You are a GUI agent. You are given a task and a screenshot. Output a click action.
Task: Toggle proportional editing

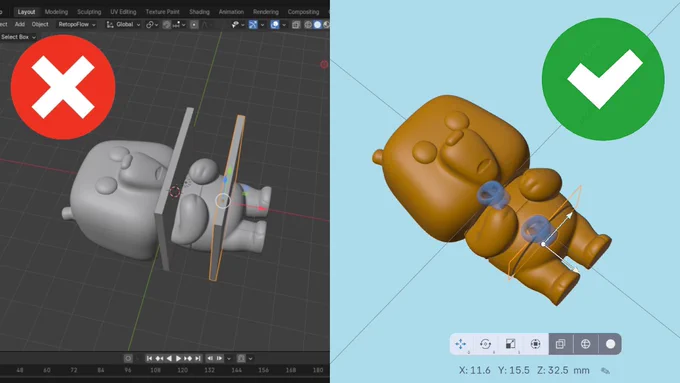(194, 25)
